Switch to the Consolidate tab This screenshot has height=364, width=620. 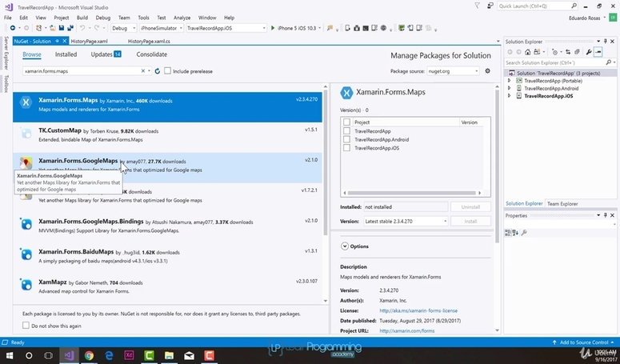[152, 54]
